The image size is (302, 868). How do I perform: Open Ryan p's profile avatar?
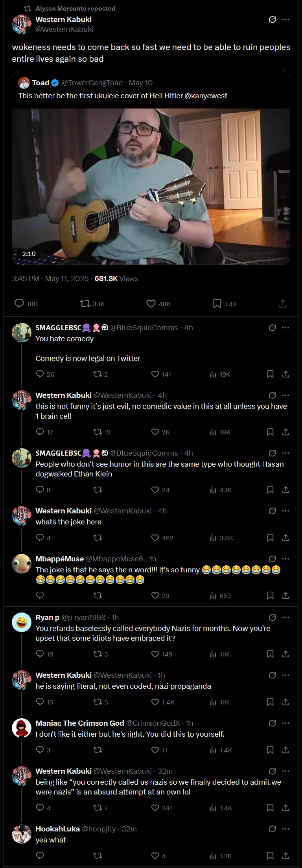[x=22, y=622]
